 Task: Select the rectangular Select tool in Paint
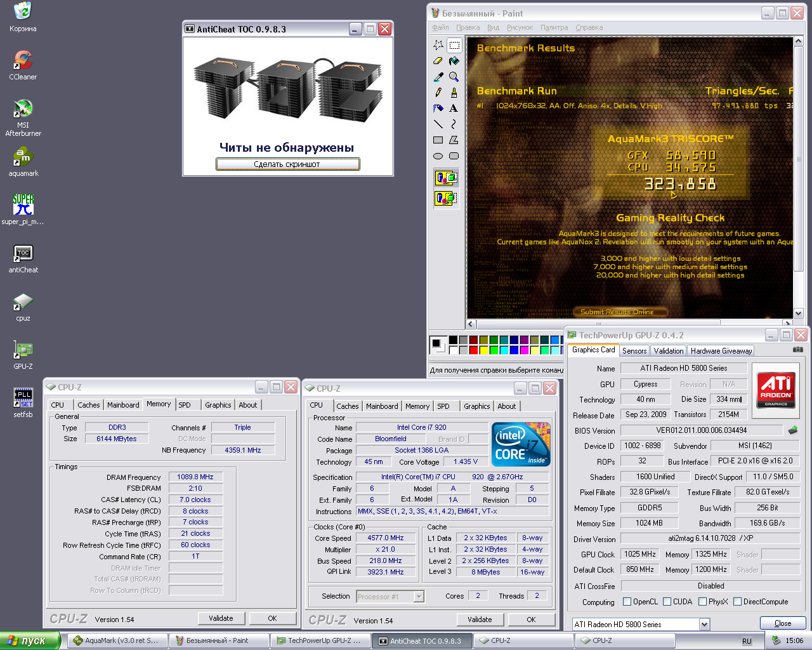tap(454, 45)
